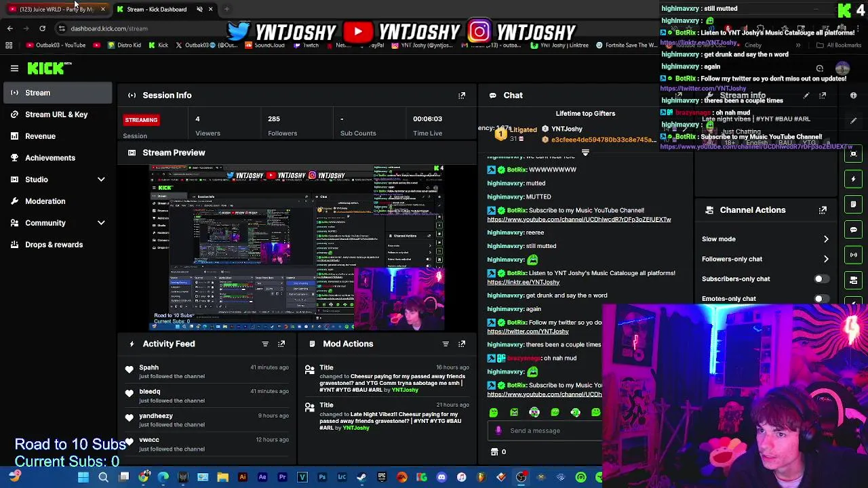868x488 pixels.
Task: Click the Spahh follower entry
Action: coord(208,371)
